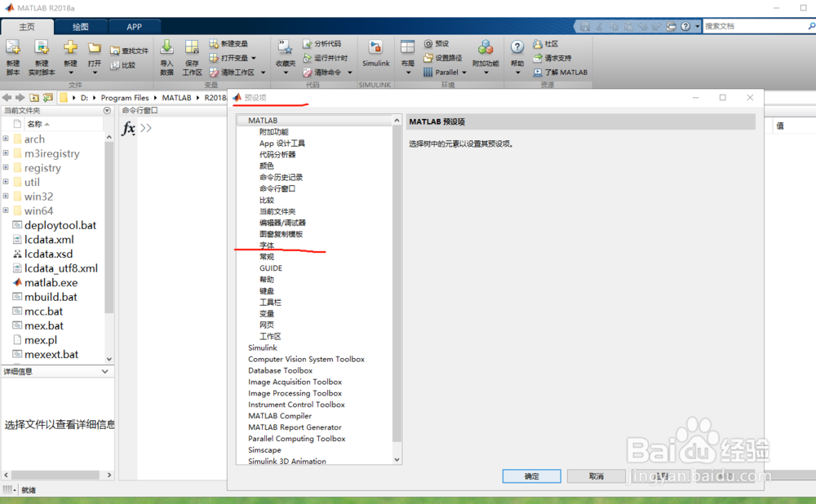Click the back navigation arrow
Screen dimensions: 816x504
tap(7, 97)
